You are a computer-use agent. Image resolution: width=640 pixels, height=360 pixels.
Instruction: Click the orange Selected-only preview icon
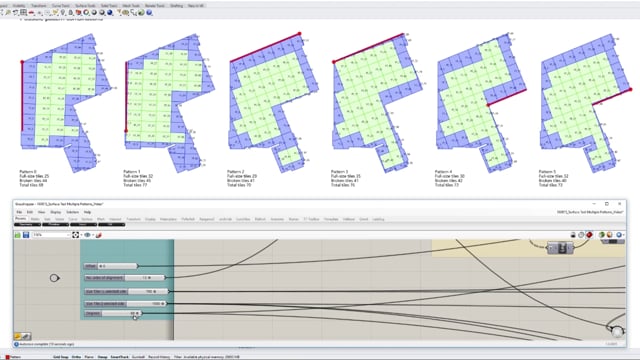609,235
